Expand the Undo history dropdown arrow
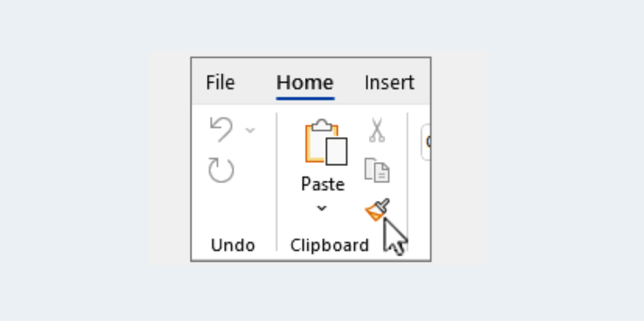The height and width of the screenshot is (321, 644). [250, 130]
